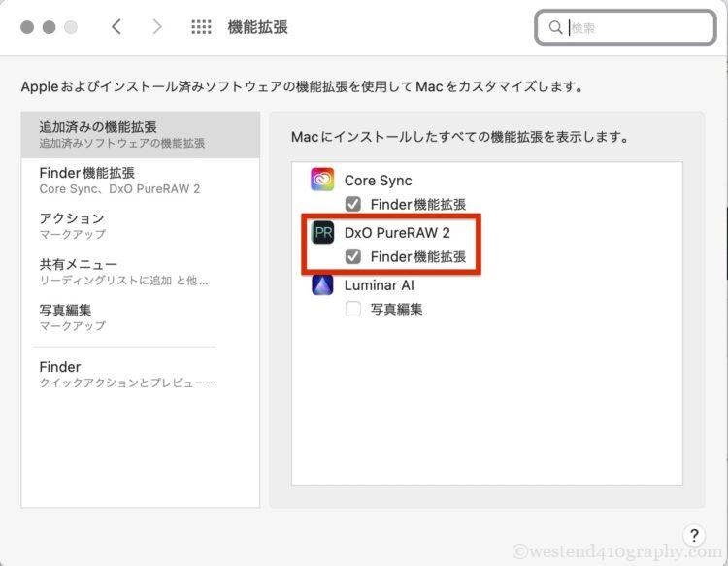Click the 機能拡張 window title
The width and height of the screenshot is (728, 566).
(x=257, y=27)
